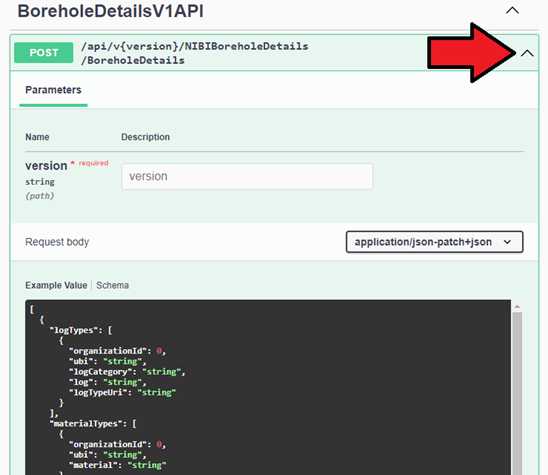Switch to the Example Value tab
Screen dimensions: 548x475
click(x=56, y=285)
